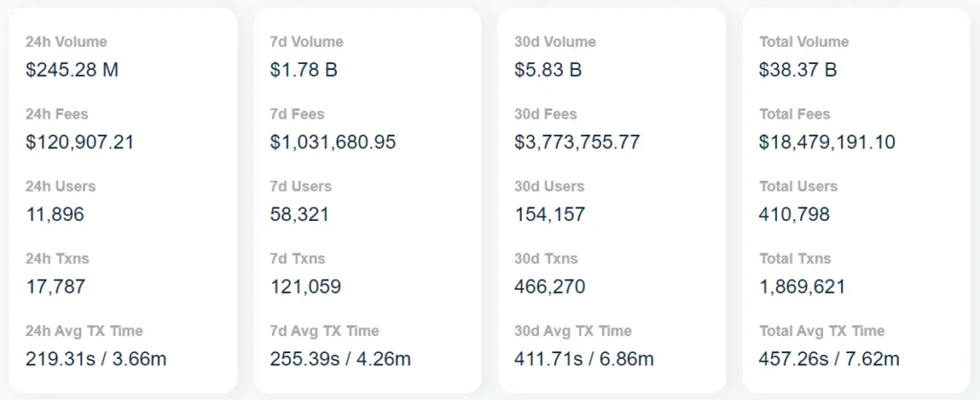
Task: Click the 24h Avg TX Time value
Action: tap(97, 360)
